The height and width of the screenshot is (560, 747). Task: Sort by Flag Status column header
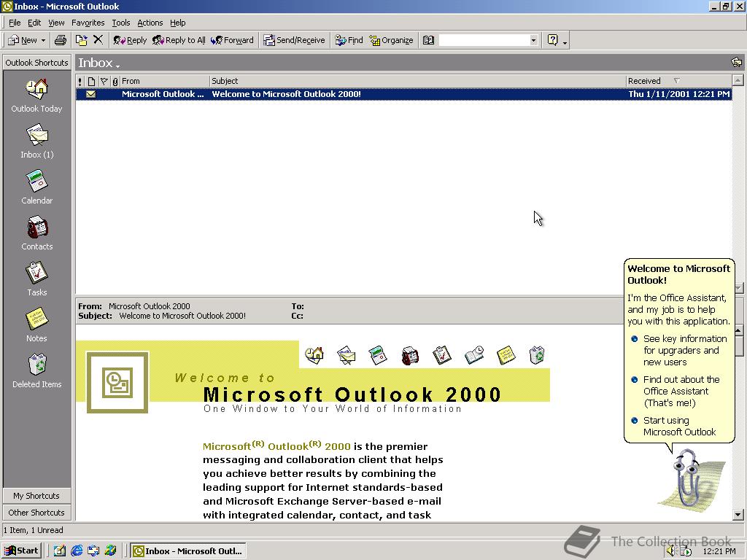click(104, 81)
